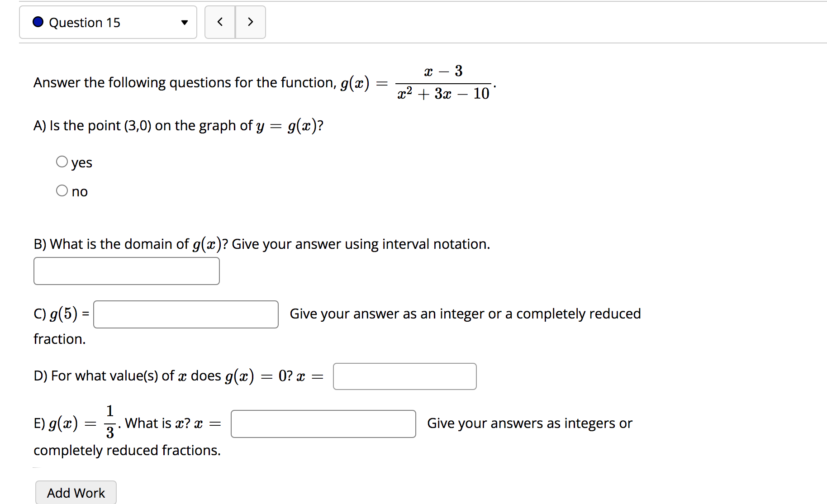Navigate to the previous question
Screen dimensions: 827x504
(220, 22)
